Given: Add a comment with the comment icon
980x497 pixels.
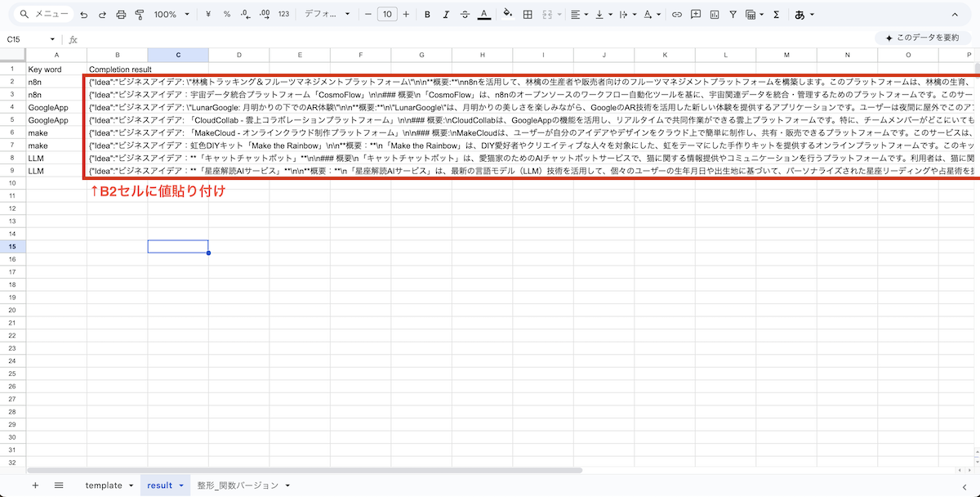Looking at the screenshot, I should coord(695,15).
